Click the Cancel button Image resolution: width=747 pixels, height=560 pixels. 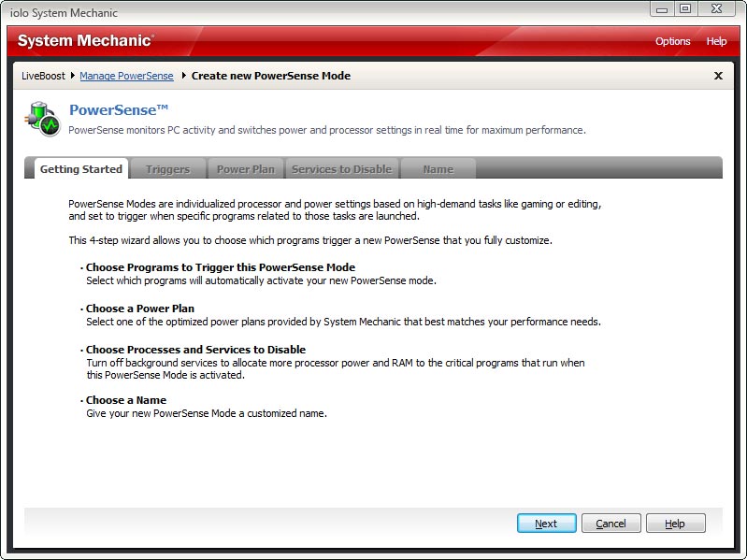click(611, 524)
